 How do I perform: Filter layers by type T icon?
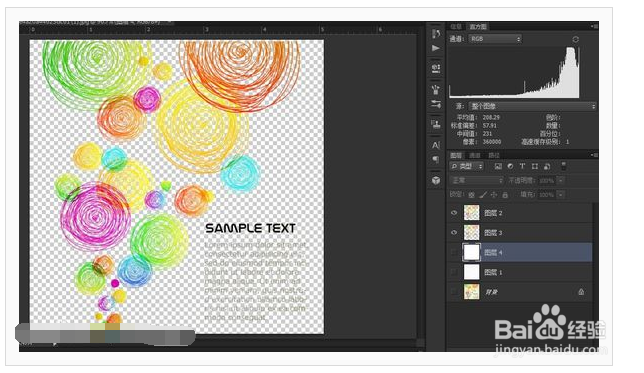click(x=522, y=166)
